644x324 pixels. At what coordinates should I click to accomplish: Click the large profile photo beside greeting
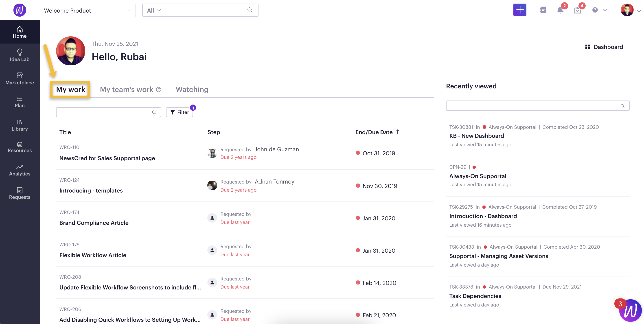click(x=70, y=51)
